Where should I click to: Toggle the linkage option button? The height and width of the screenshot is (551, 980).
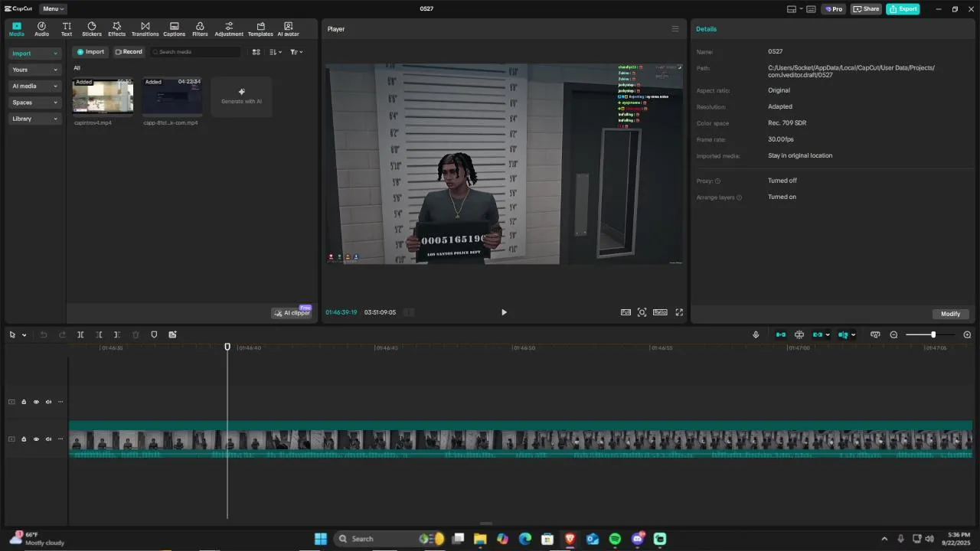[x=818, y=334]
